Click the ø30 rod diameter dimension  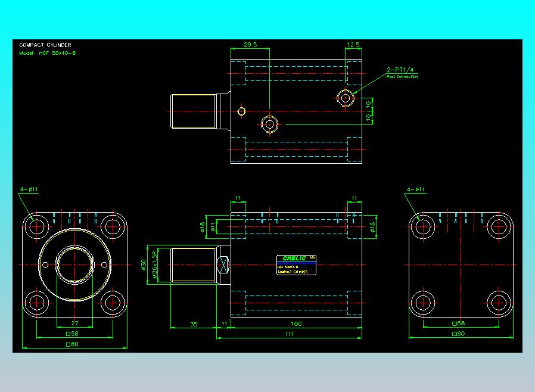tap(144, 265)
